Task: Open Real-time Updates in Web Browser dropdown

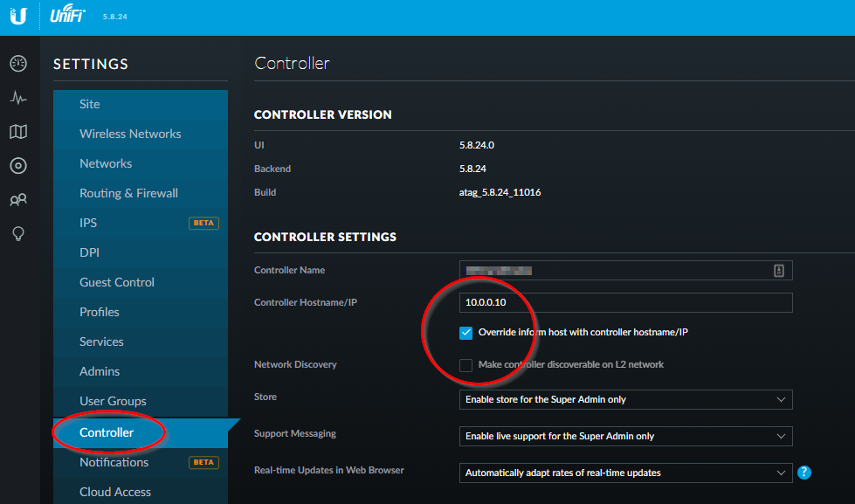Action: 625,473
